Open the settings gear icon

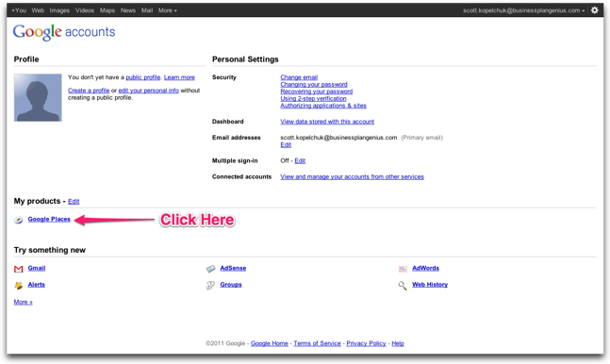point(594,10)
